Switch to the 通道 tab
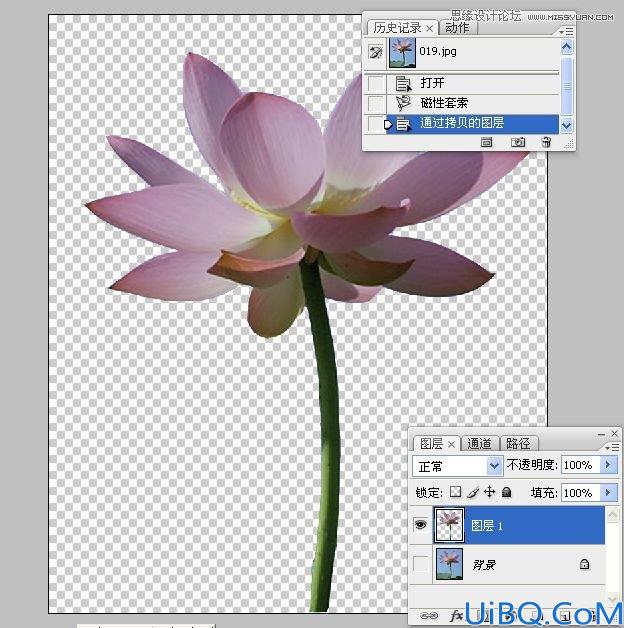The height and width of the screenshot is (628, 624). [479, 444]
